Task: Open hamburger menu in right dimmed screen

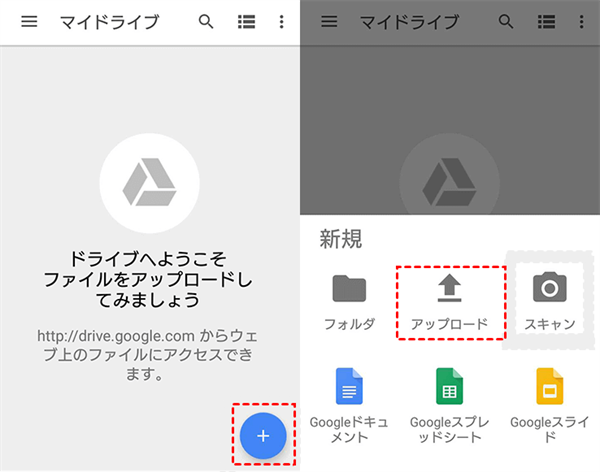Action: point(329,21)
